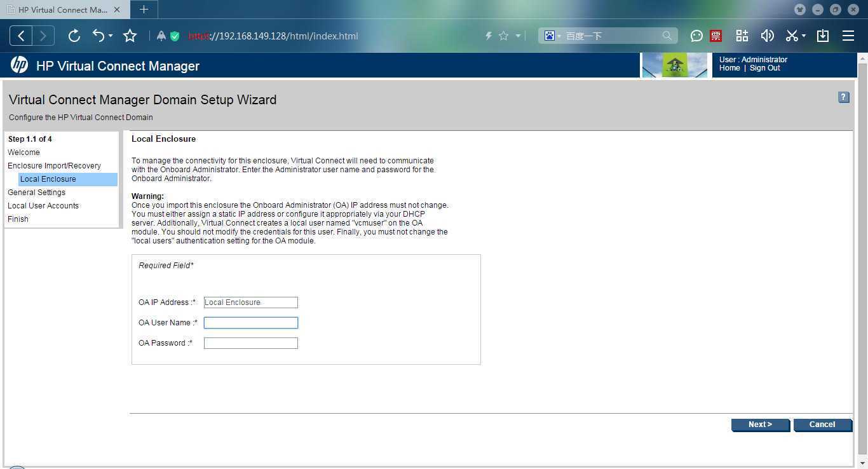Click the lightning speed-mode icon

coord(489,36)
